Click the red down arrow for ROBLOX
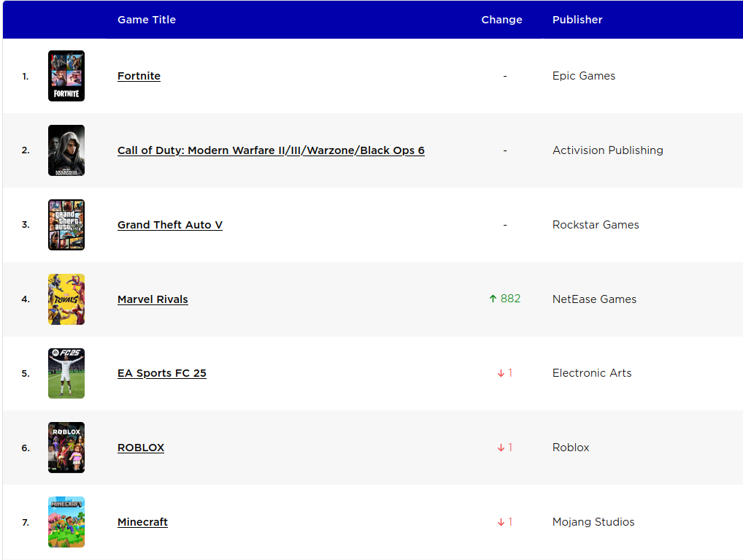The height and width of the screenshot is (560, 743). tap(501, 448)
